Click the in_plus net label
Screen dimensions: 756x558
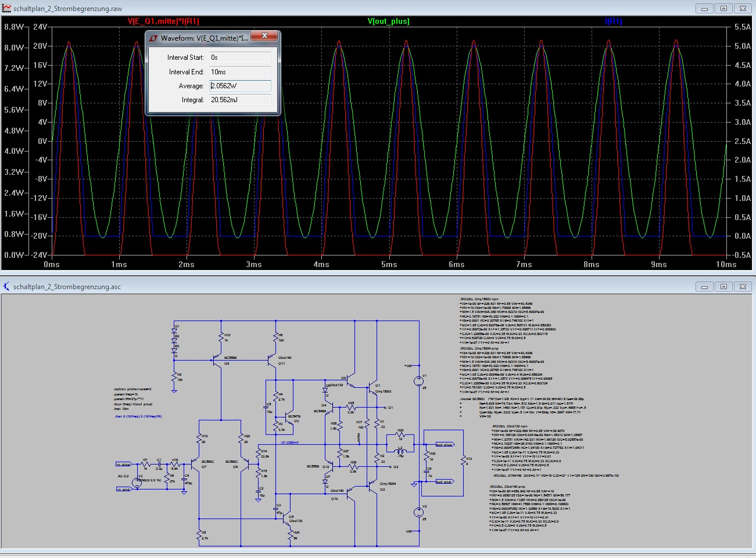124,464
